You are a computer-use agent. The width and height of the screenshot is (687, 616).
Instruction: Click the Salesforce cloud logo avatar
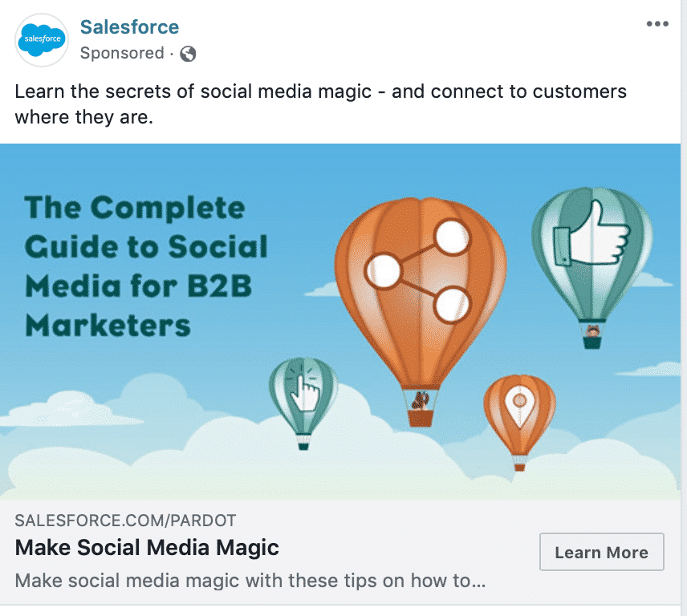click(x=42, y=40)
